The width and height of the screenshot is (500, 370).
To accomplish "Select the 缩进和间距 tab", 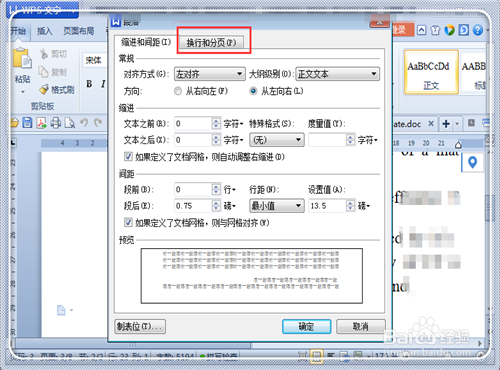I will tap(146, 42).
